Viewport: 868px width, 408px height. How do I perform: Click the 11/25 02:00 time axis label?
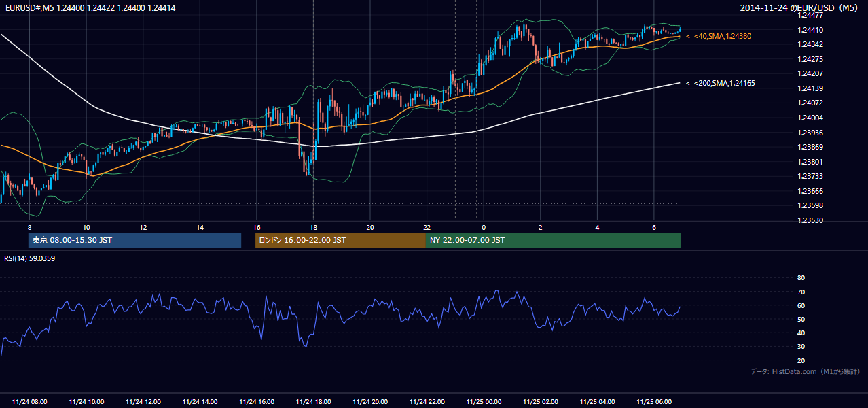[541, 402]
